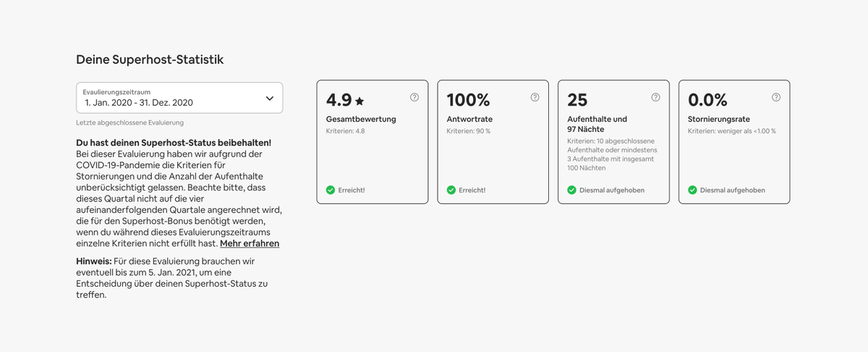The image size is (868, 352).
Task: Click Diesmal aufgehoben in Aufenthalte card
Action: pyautogui.click(x=612, y=190)
